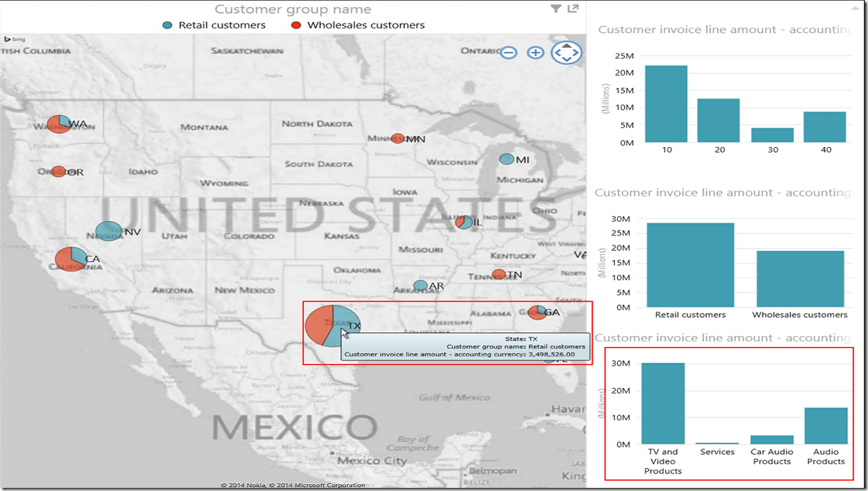Click the Audio Products bar
Image resolution: width=868 pixels, height=491 pixels.
(x=826, y=426)
